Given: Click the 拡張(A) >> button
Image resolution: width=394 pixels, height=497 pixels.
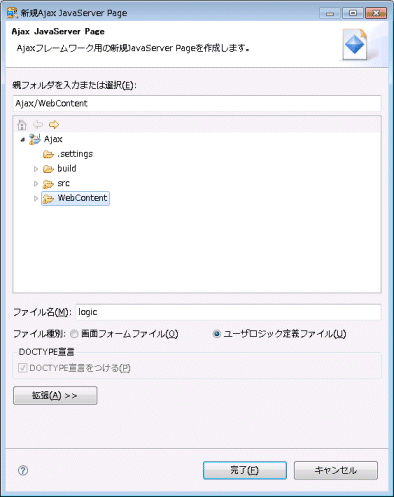Looking at the screenshot, I should click(x=55, y=396).
